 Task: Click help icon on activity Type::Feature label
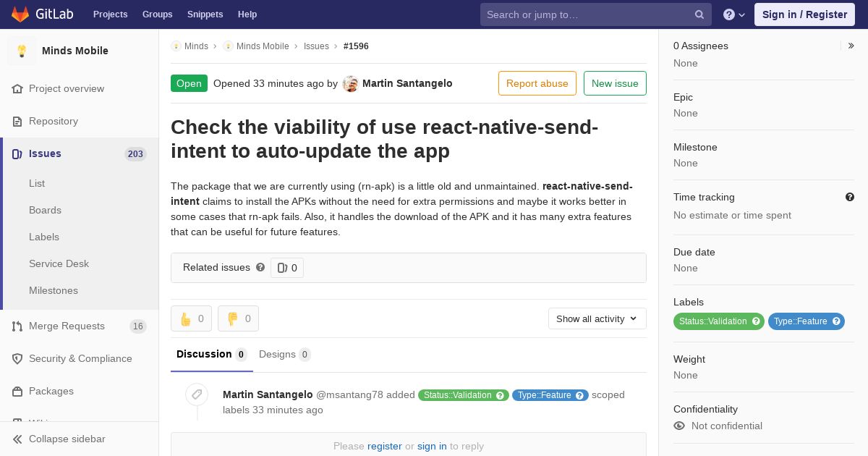[580, 395]
